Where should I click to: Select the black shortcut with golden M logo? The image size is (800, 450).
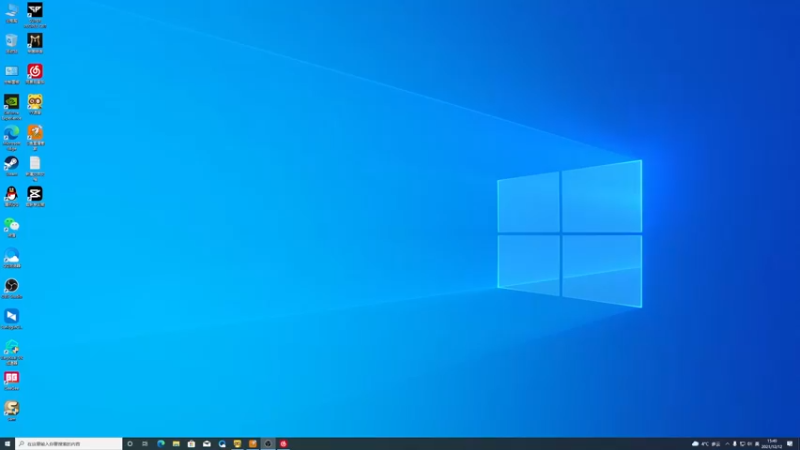point(35,43)
